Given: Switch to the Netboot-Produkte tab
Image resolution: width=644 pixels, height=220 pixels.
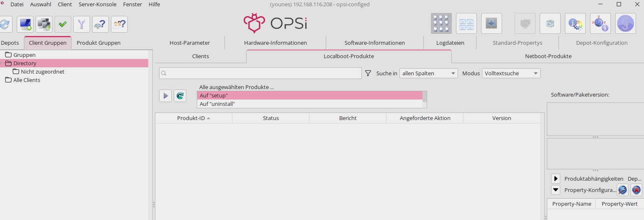Looking at the screenshot, I should click(x=548, y=56).
